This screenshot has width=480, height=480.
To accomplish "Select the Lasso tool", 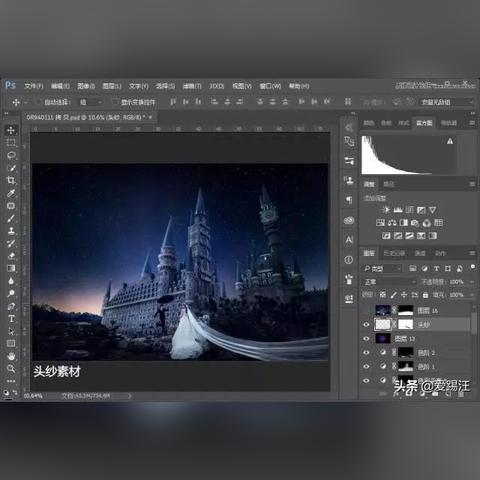I will 11,155.
